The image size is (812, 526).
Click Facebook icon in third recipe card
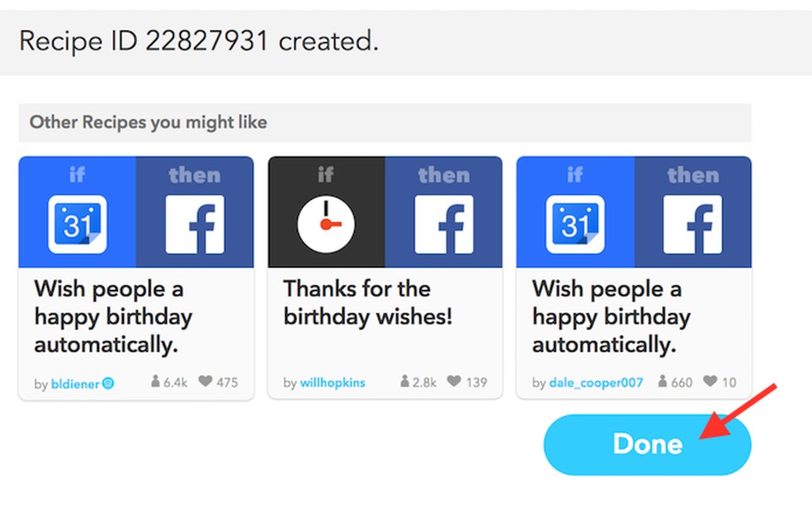(693, 225)
